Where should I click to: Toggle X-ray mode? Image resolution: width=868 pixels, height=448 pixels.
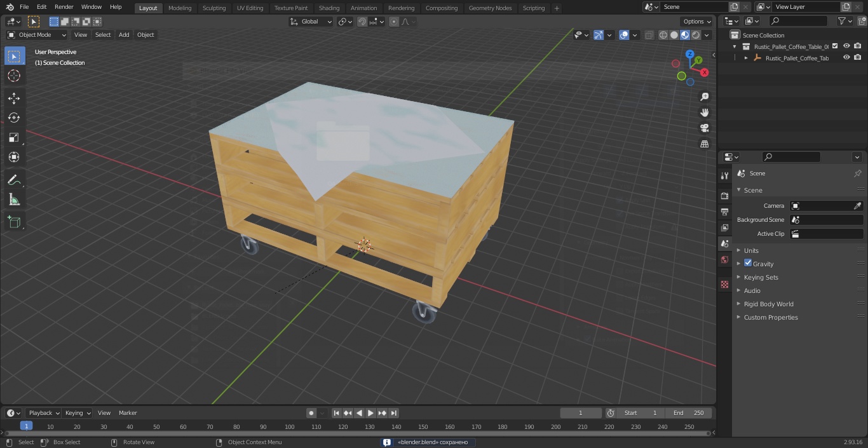pos(649,35)
